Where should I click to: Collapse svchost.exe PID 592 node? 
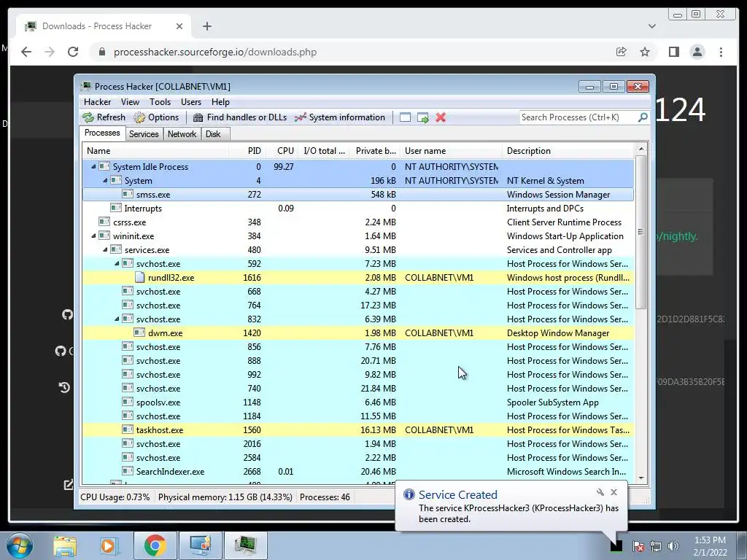pos(117,263)
